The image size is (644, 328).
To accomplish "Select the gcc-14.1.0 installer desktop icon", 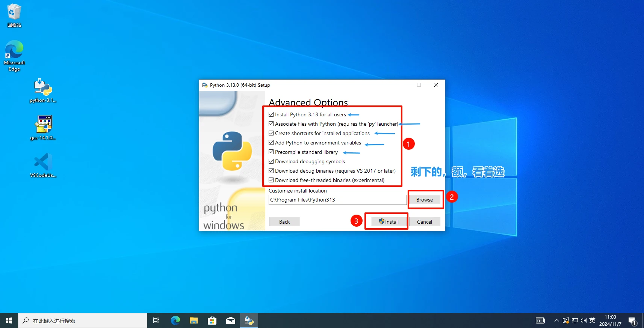I will coord(43,128).
